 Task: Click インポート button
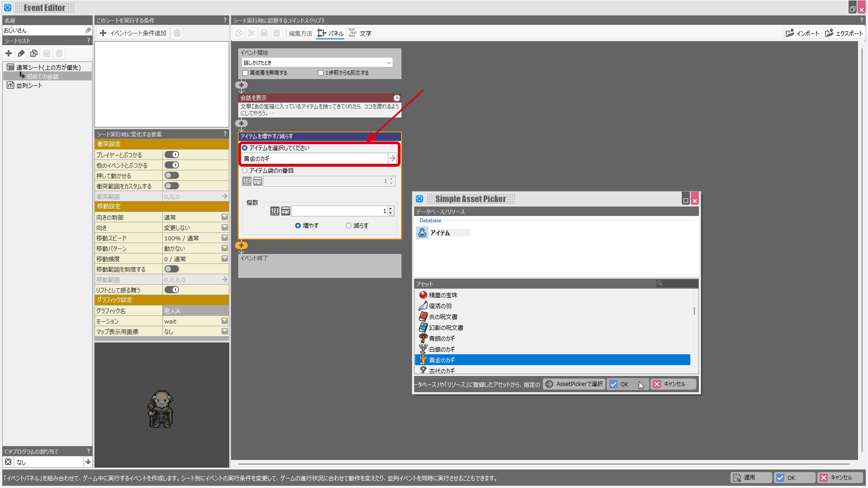(802, 33)
